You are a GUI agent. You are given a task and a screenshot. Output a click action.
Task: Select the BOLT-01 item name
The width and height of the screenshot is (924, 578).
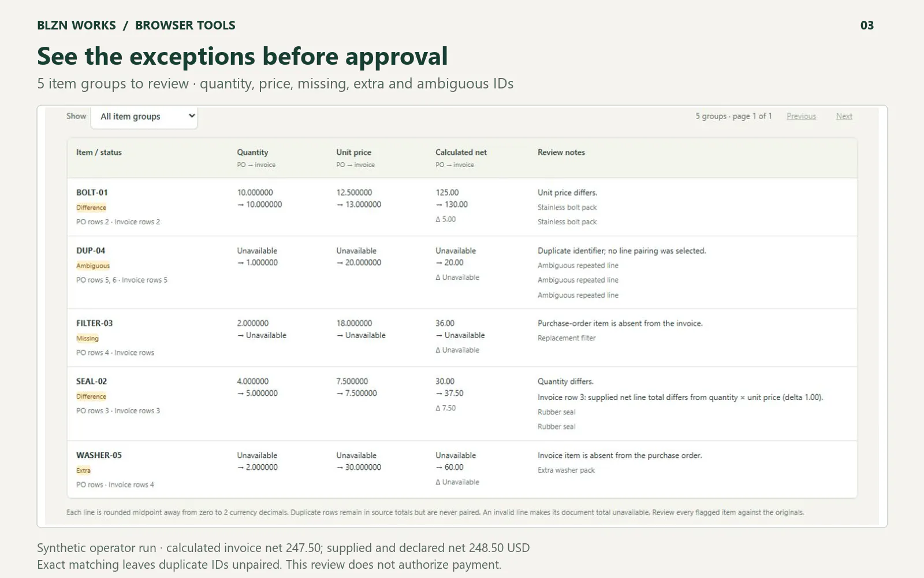(92, 192)
